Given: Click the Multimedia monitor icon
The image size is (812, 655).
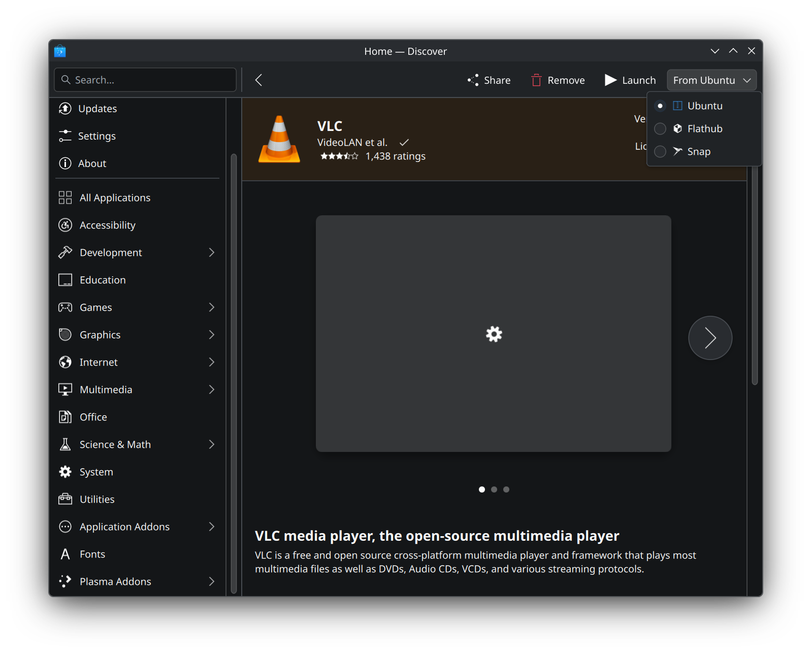Looking at the screenshot, I should pyautogui.click(x=65, y=389).
